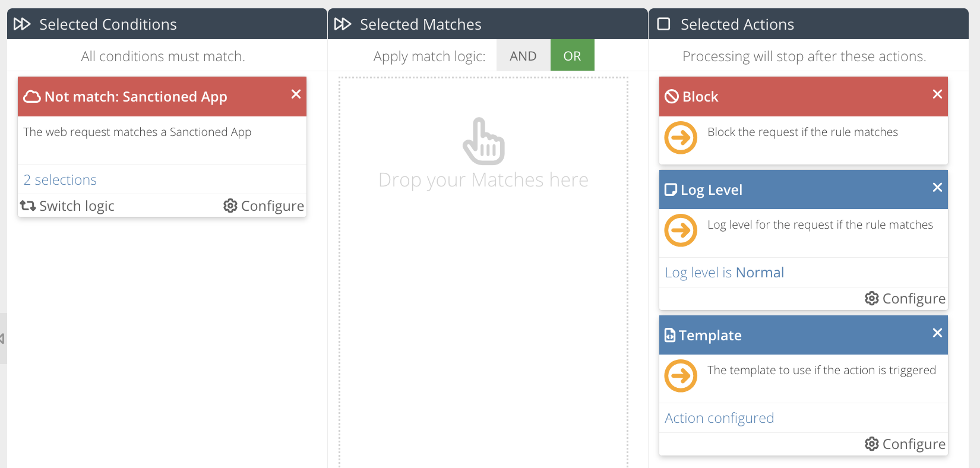
Task: Click the Template orange arrow icon
Action: (x=681, y=376)
